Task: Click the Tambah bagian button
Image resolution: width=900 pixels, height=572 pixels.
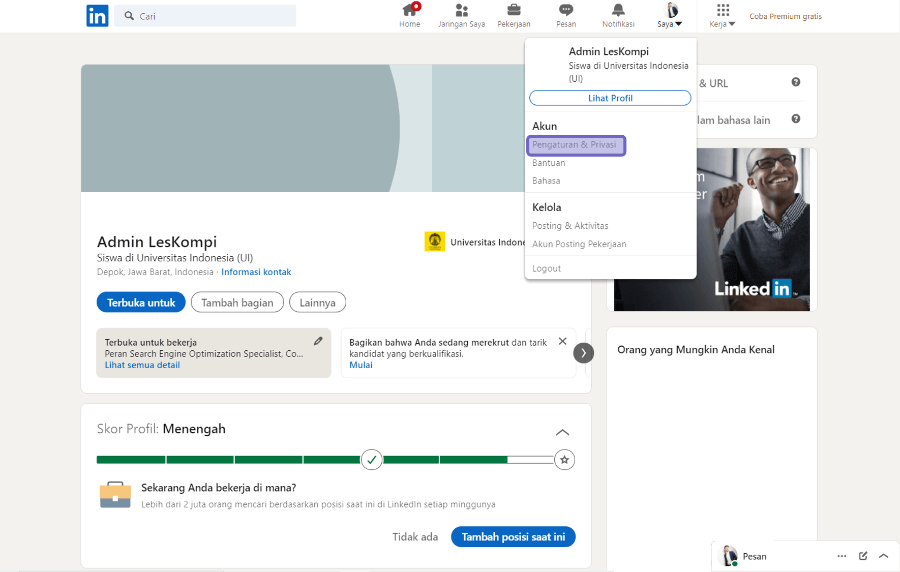Action: pos(237,302)
